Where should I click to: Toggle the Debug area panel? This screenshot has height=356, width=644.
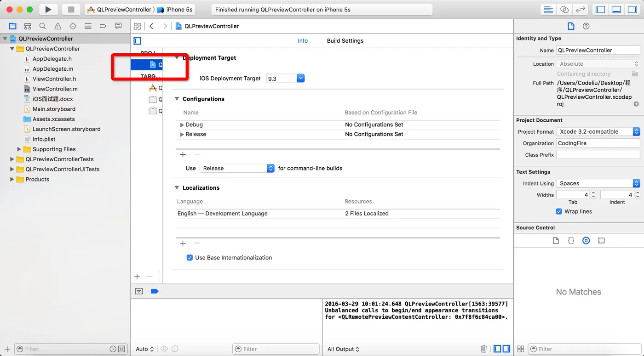[616, 9]
